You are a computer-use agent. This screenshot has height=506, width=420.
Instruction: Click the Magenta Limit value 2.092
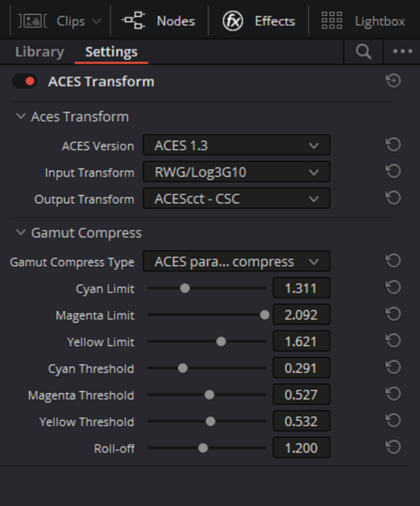click(302, 314)
